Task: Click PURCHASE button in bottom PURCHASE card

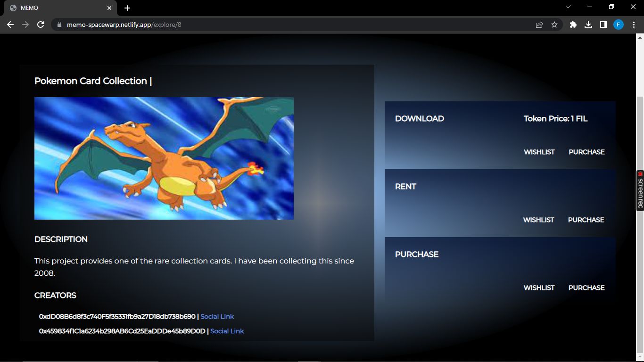Action: (x=586, y=288)
